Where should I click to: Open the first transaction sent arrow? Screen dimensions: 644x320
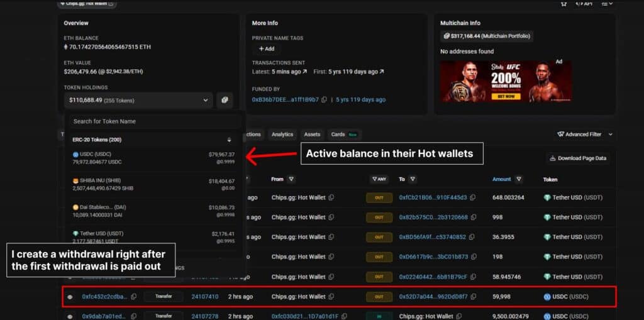(x=382, y=72)
